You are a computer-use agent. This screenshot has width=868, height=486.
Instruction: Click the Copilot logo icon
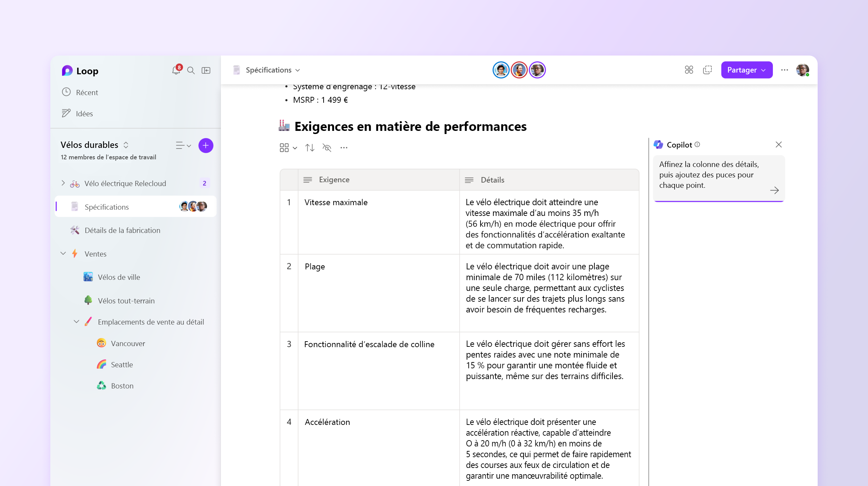658,144
